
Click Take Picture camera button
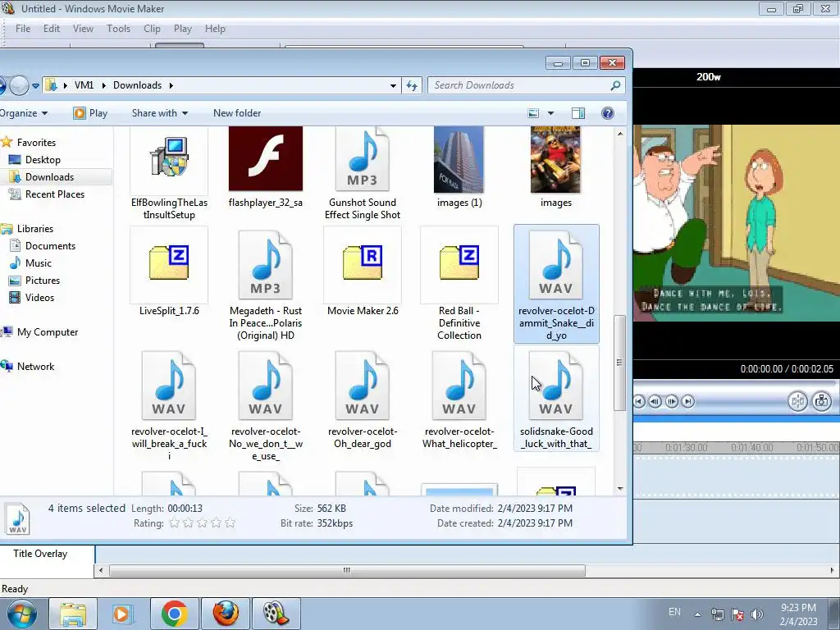[821, 401]
